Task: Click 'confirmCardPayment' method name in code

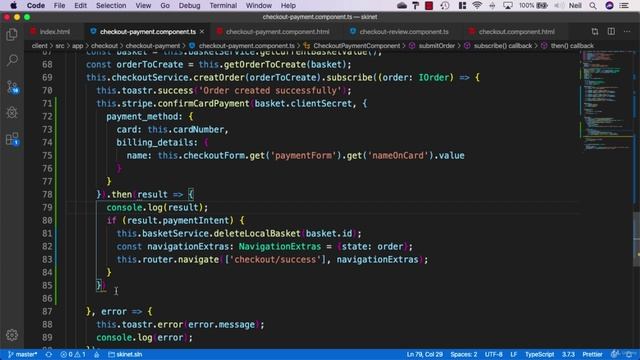Action: 203,103
